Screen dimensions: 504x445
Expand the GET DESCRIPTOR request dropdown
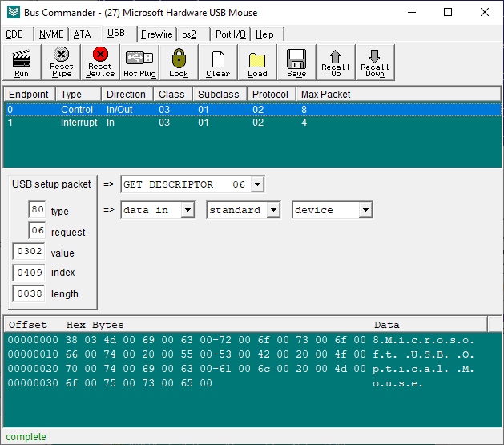click(x=256, y=184)
